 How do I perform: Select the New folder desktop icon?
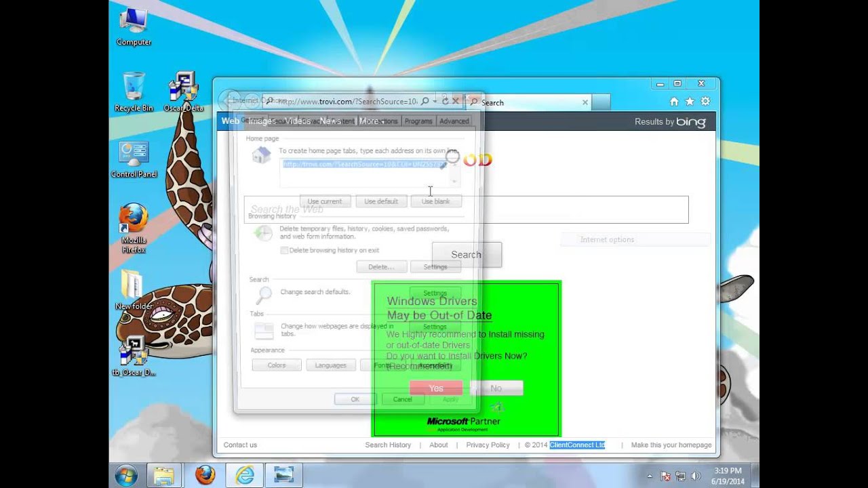[133, 289]
